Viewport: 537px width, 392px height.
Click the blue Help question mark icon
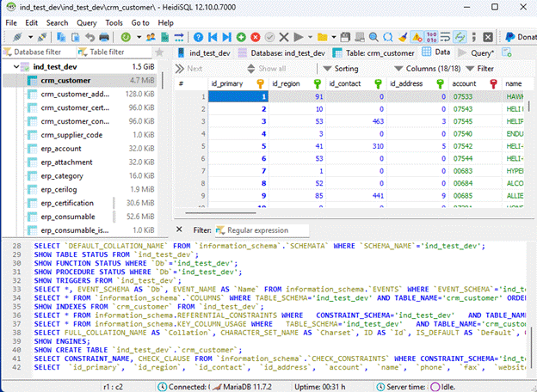click(x=198, y=37)
